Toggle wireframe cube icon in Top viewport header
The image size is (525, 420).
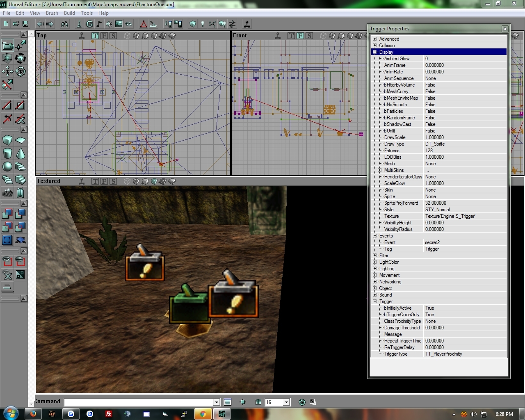pos(127,36)
